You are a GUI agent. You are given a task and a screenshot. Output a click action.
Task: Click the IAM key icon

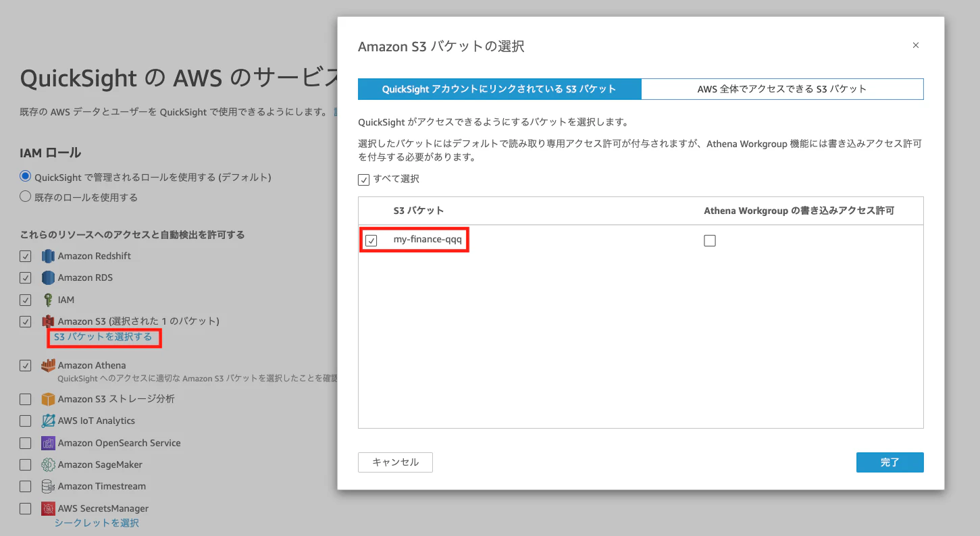[x=48, y=300]
